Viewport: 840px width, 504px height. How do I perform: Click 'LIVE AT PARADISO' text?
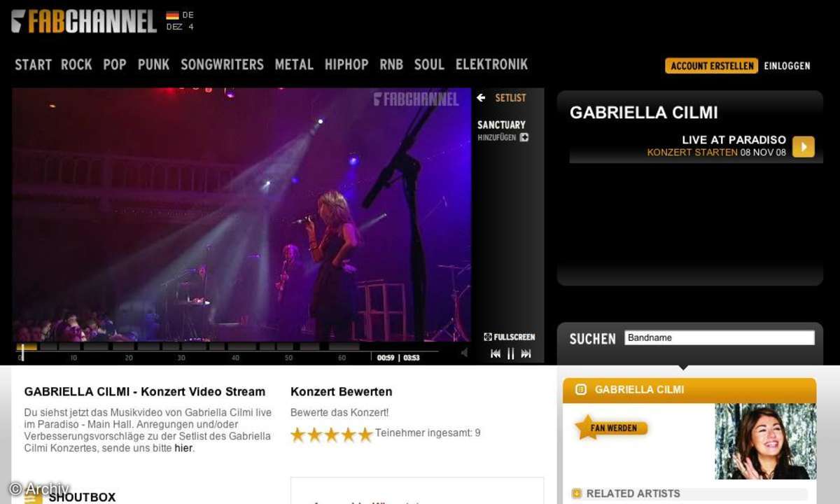coord(734,140)
